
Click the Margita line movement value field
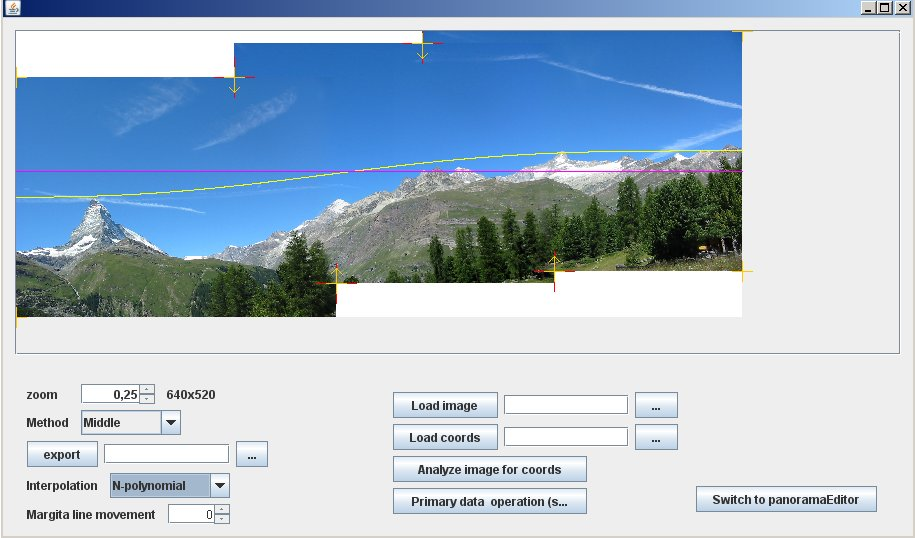191,514
